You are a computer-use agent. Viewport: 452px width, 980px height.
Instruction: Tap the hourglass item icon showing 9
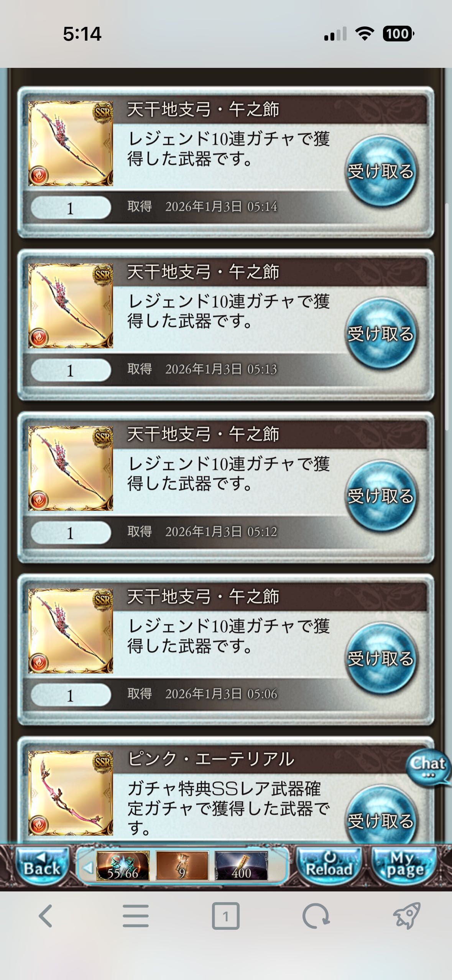pos(182,866)
